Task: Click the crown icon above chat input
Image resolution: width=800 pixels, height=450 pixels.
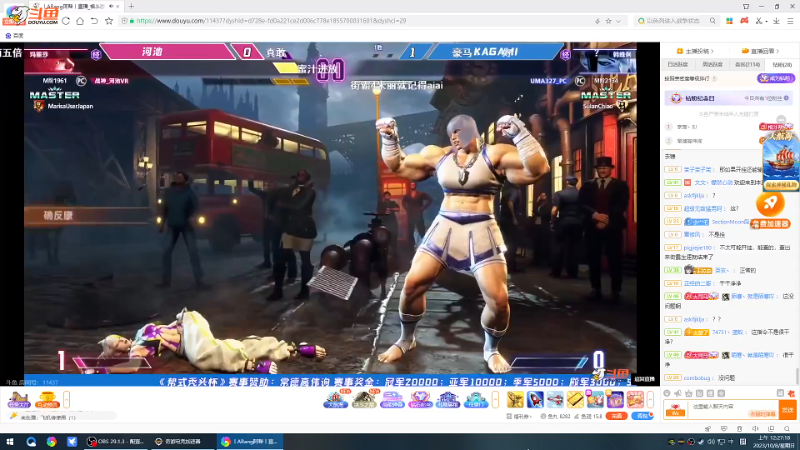Action: tap(689, 393)
